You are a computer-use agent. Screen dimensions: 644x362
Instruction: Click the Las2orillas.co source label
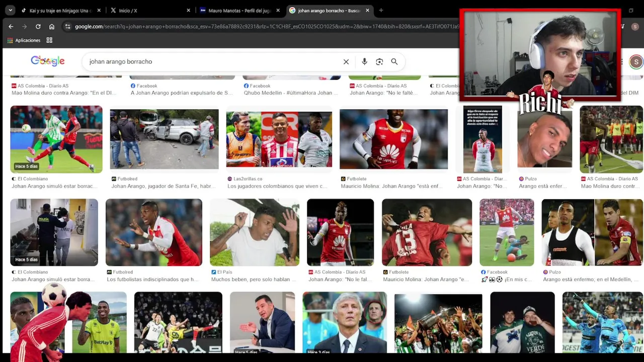point(245,178)
